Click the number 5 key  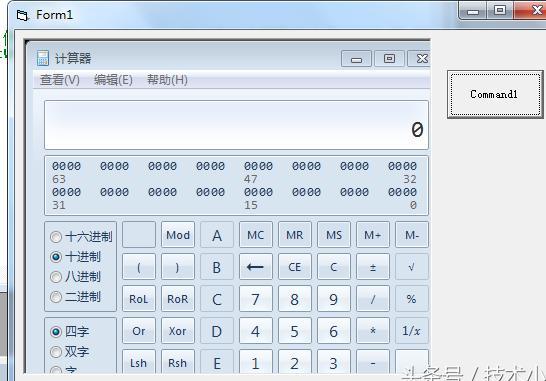(295, 331)
